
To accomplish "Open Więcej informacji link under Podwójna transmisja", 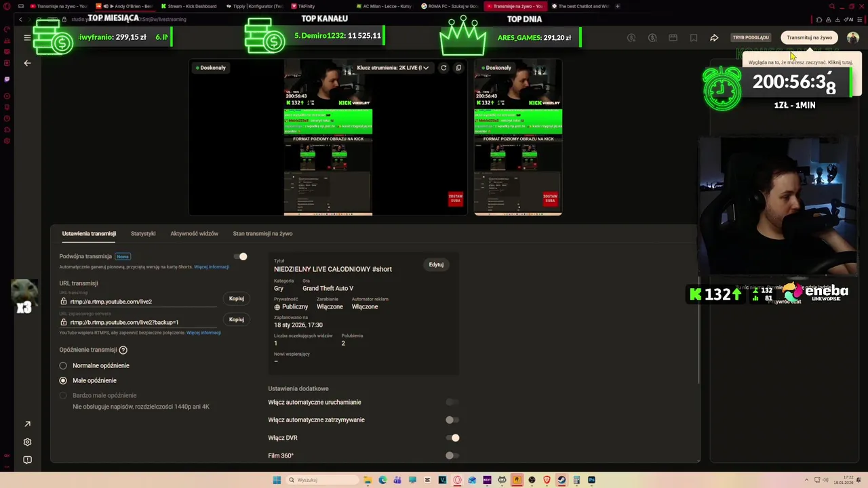I will click(212, 267).
